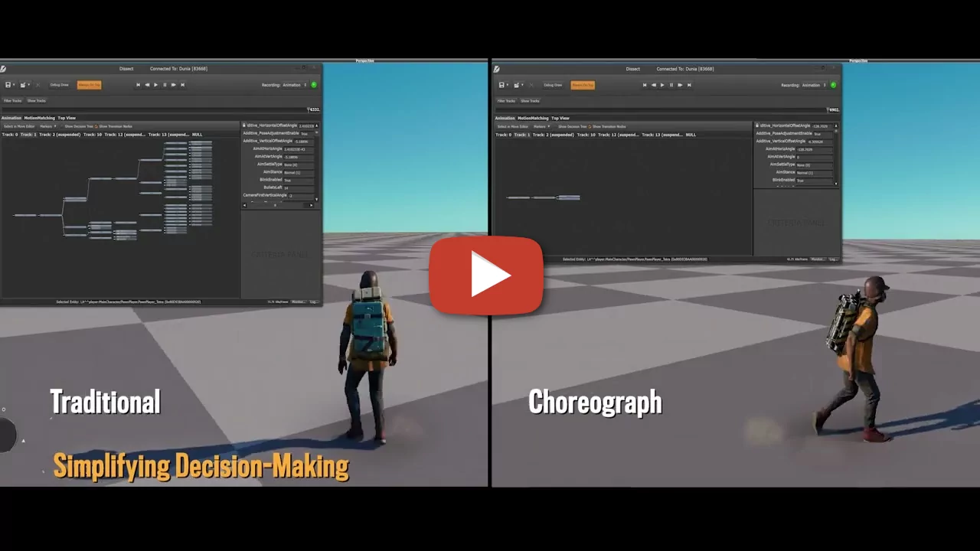Skip to end in right Dissect playback controls

point(689,85)
